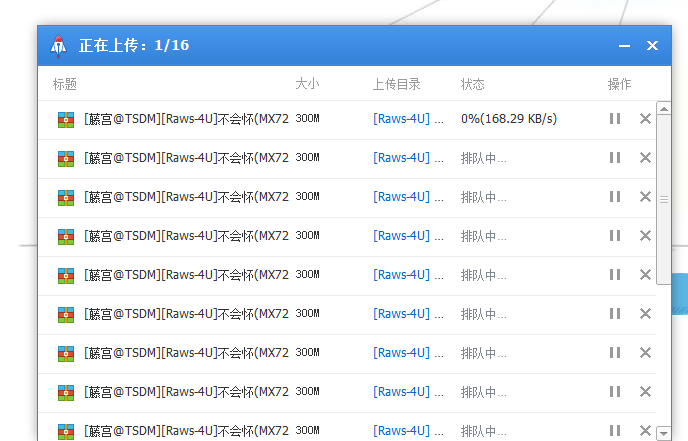Pause the first uploading file at 0%
Screen dimensions: 688x441
pyautogui.click(x=615, y=118)
